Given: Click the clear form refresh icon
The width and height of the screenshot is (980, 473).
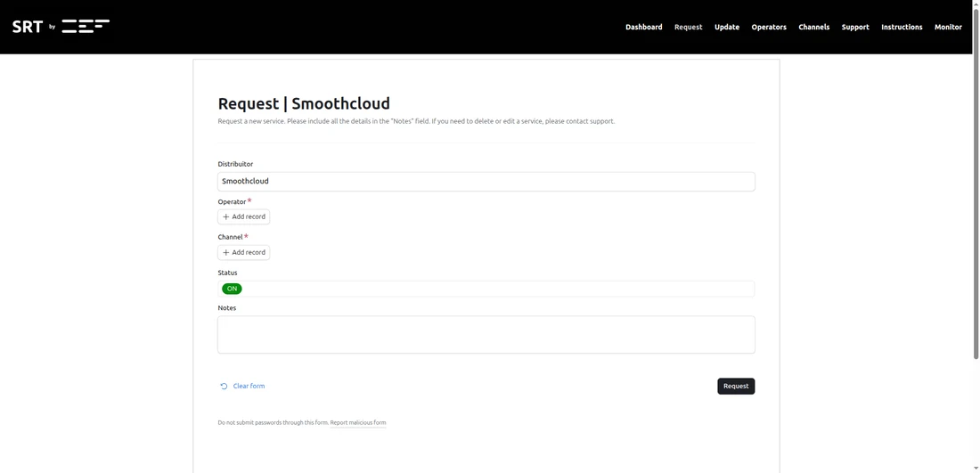Looking at the screenshot, I should pos(224,386).
